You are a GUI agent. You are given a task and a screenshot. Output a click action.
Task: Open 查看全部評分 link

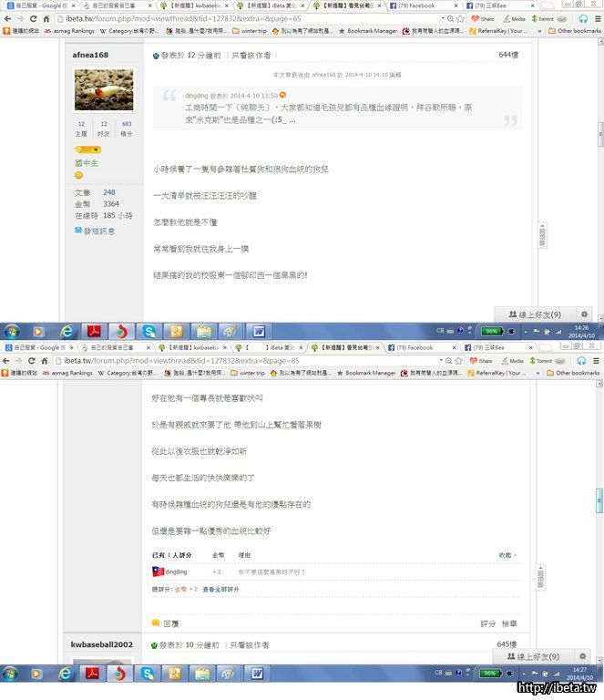click(220, 589)
